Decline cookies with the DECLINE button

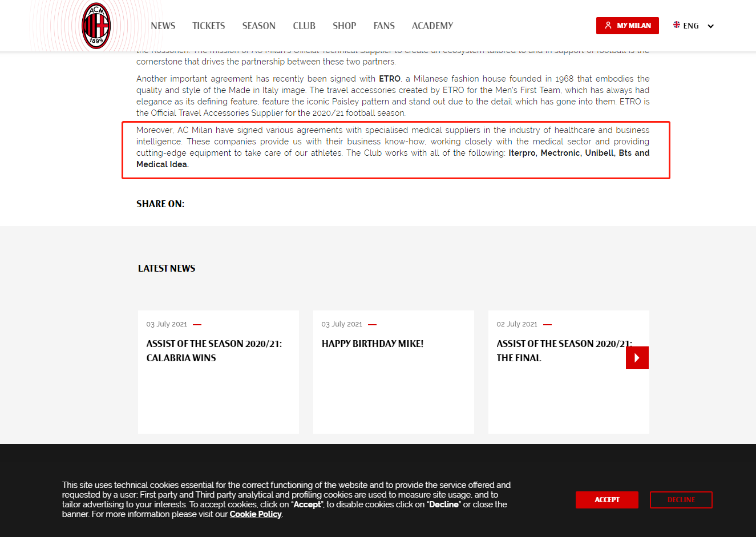681,500
